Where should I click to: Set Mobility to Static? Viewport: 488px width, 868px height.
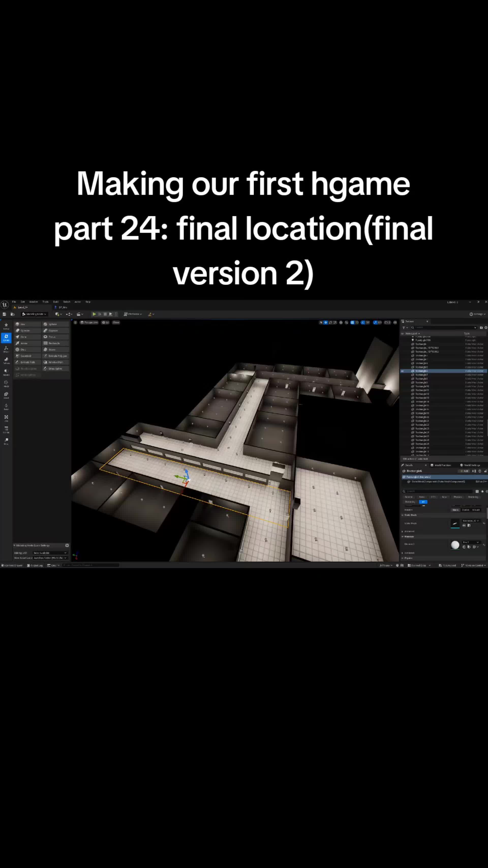click(x=456, y=510)
